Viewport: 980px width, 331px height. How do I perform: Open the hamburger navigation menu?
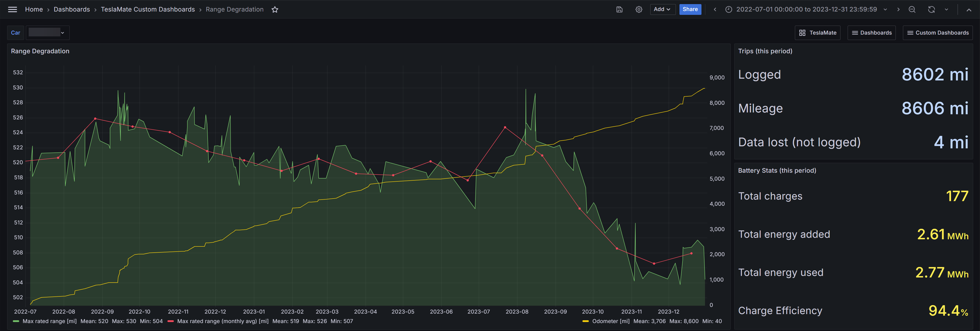point(13,9)
